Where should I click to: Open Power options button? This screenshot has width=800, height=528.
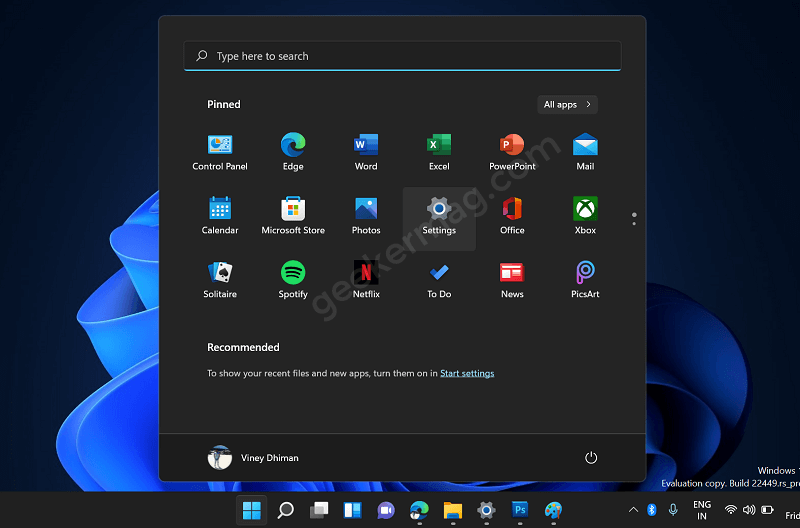pyautogui.click(x=591, y=458)
